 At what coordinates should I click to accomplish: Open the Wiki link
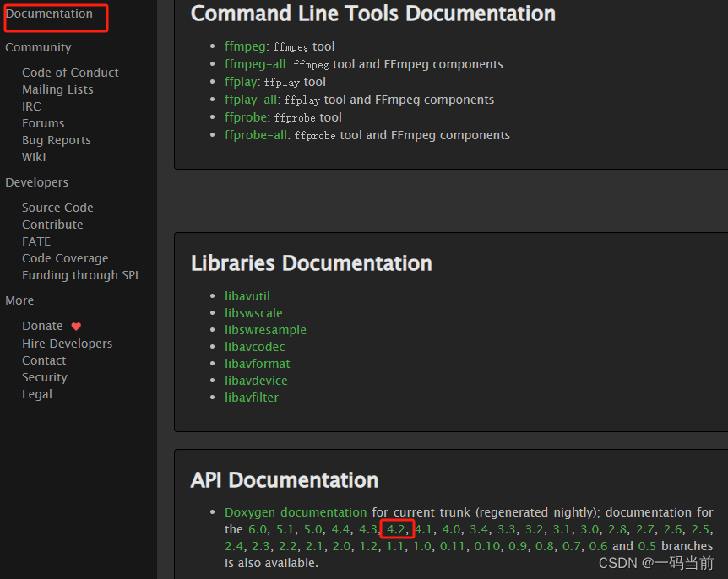34,157
